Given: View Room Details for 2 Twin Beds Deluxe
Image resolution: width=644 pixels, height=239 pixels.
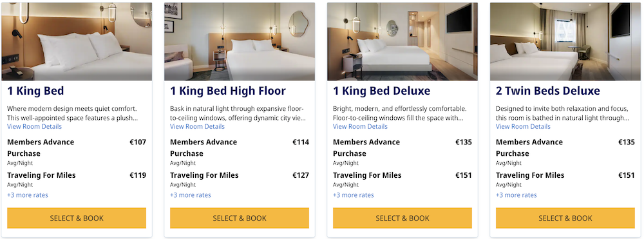Looking at the screenshot, I should (x=523, y=126).
